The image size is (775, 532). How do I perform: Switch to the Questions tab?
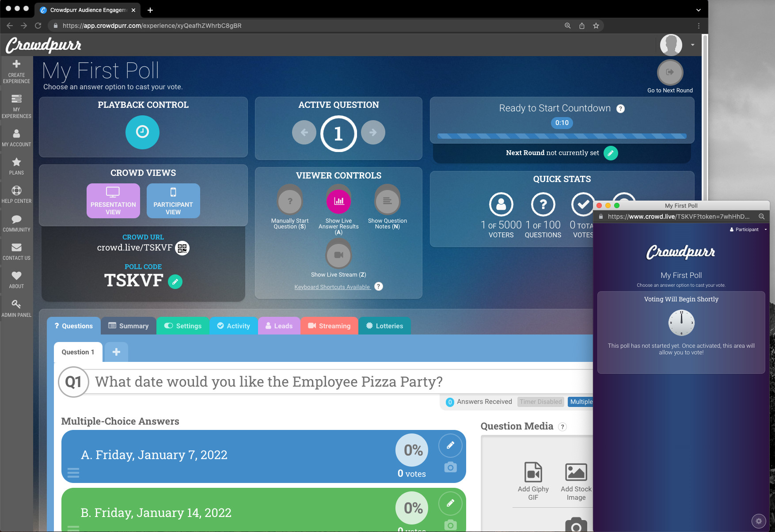point(73,326)
